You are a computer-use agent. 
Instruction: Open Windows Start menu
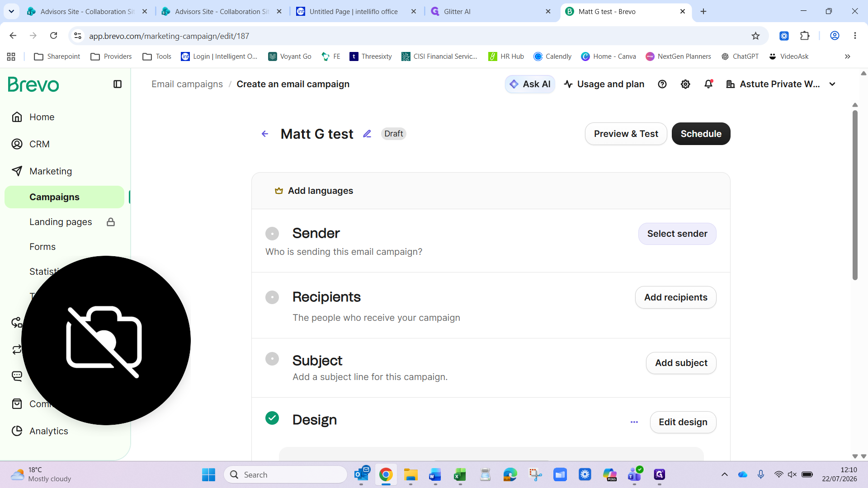[x=208, y=474]
